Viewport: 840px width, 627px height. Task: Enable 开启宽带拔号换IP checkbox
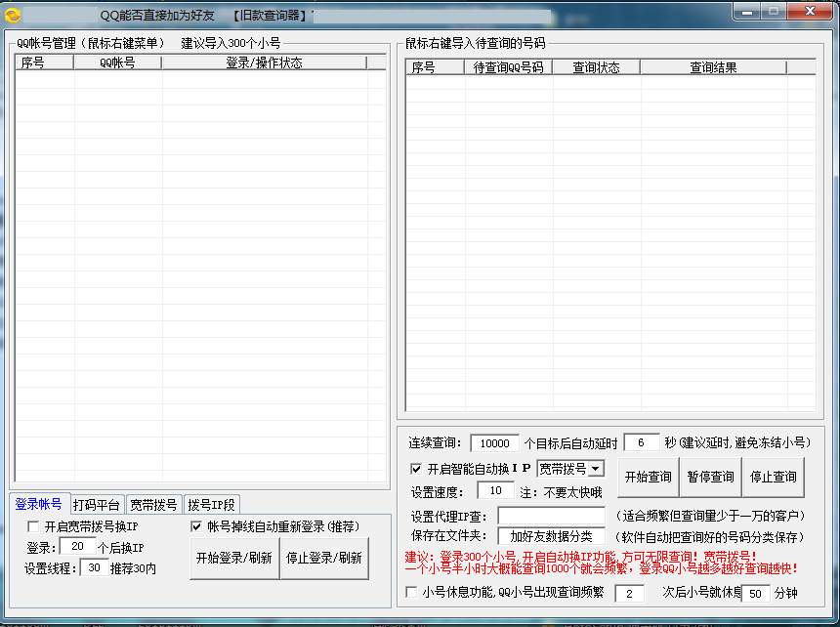tap(33, 526)
